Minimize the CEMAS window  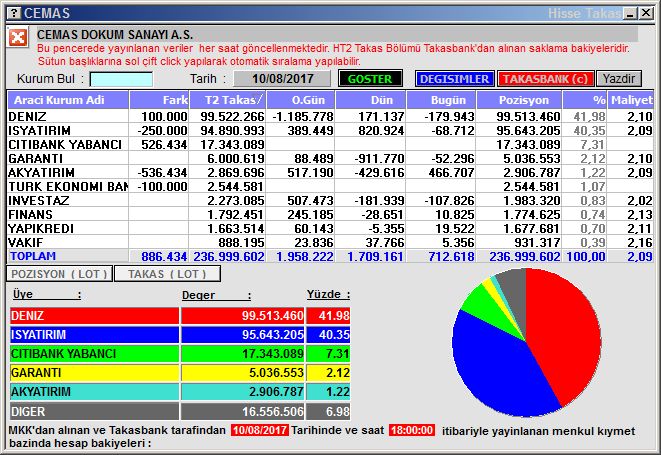[x=631, y=13]
